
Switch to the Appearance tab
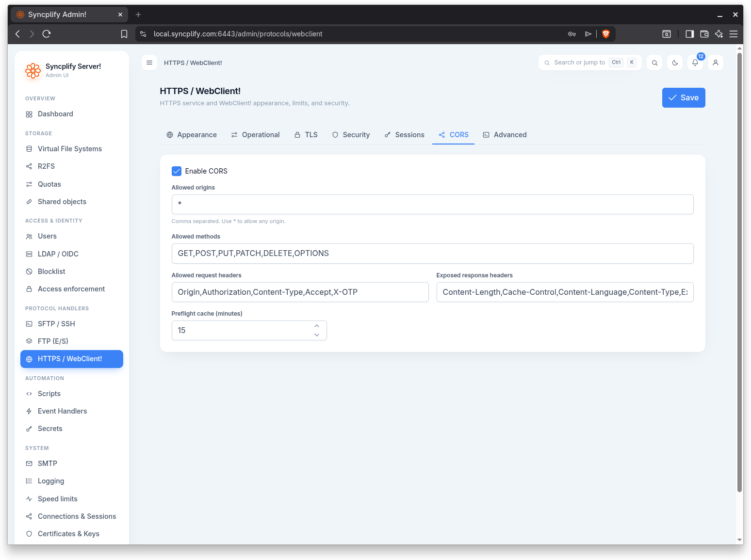click(x=192, y=135)
